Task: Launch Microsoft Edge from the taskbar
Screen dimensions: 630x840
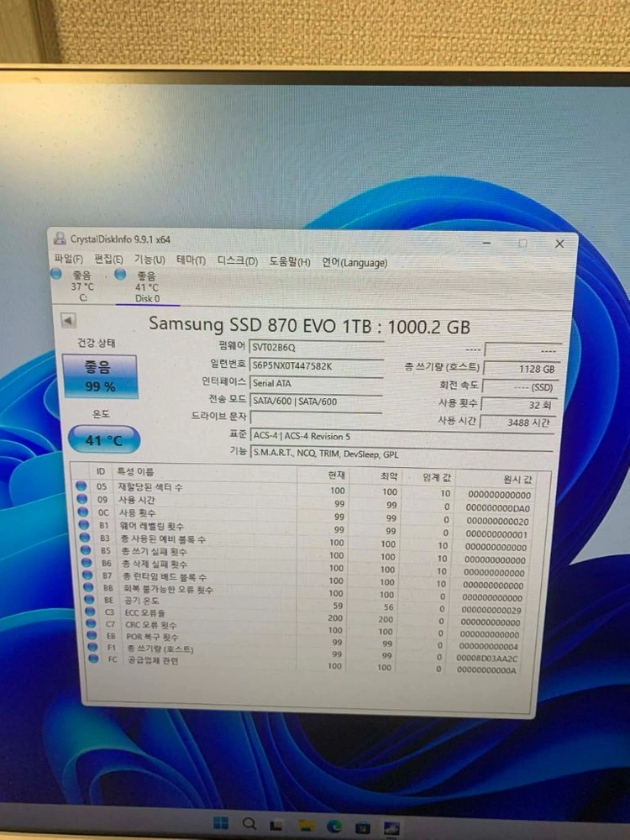Action: [335, 827]
